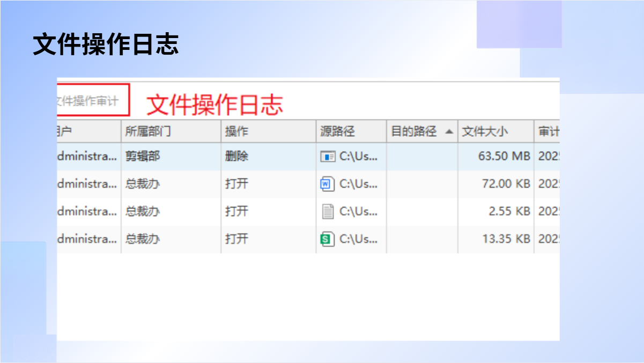Screen dimensions: 644x363
Task: Click the 源路径 column header
Action: point(338,131)
